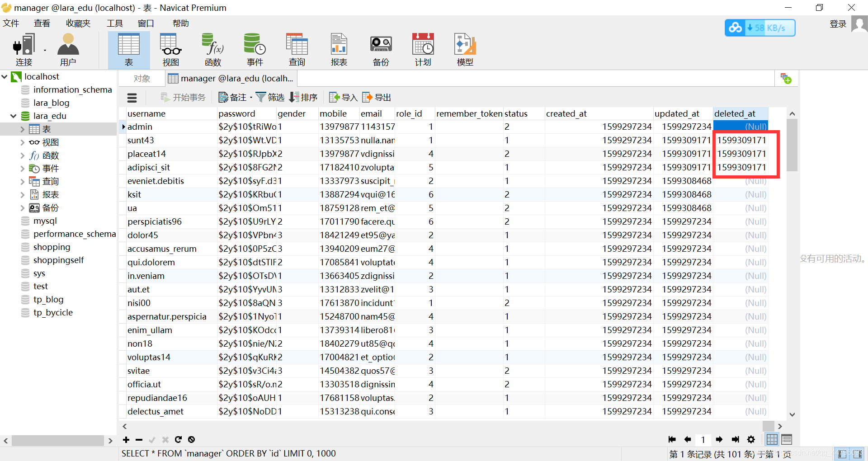Expand the 函数 functions node in tree
This screenshot has width=868, height=461.
click(22, 155)
